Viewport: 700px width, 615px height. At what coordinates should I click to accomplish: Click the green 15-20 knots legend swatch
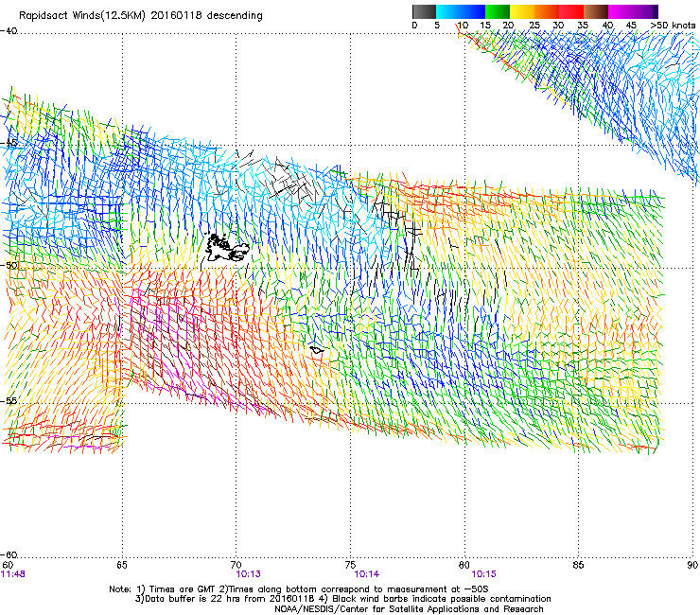click(x=498, y=11)
